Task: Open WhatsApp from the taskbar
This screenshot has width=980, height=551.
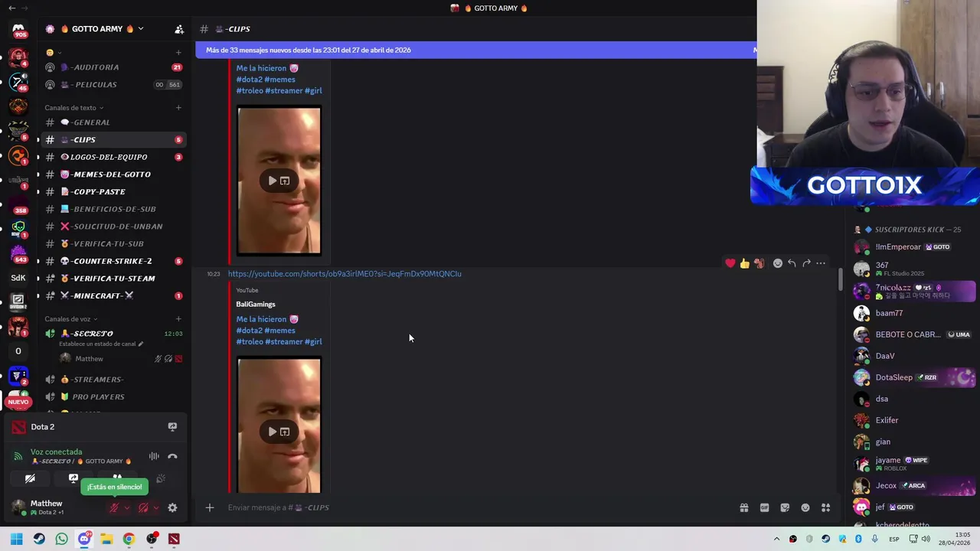Action: (61, 539)
